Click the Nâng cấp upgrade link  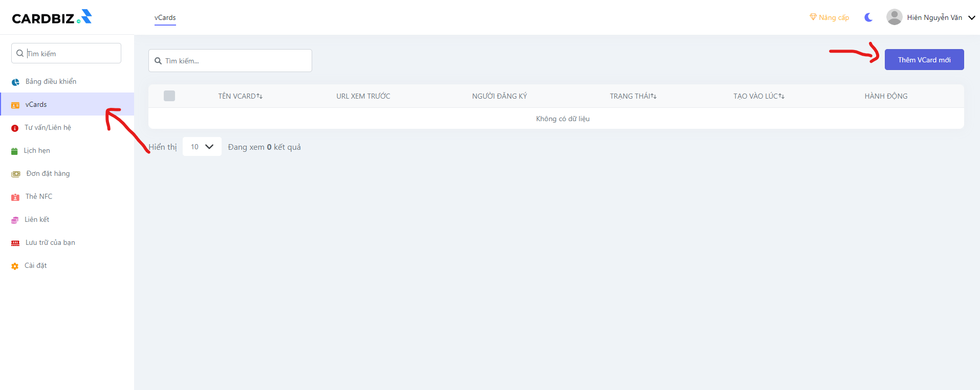[x=829, y=17]
